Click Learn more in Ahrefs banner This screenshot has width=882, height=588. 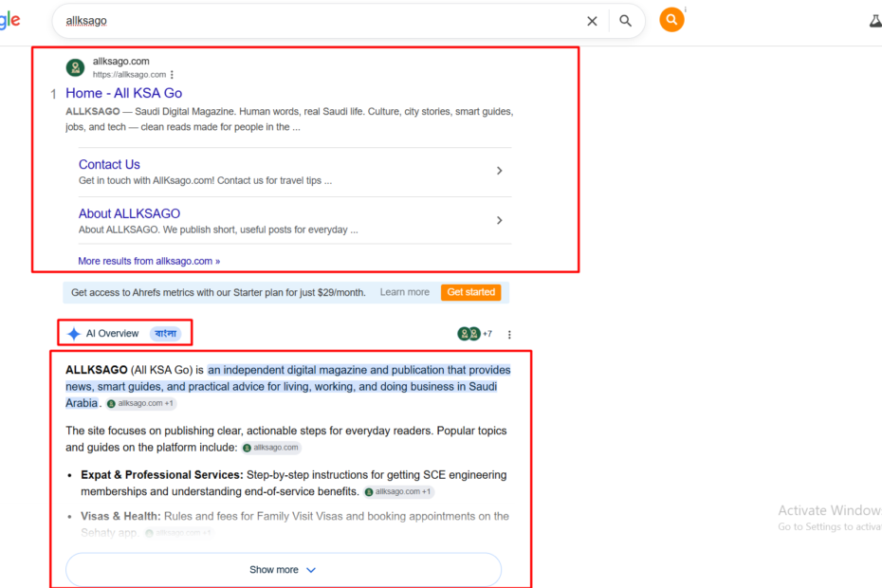pyautogui.click(x=404, y=292)
